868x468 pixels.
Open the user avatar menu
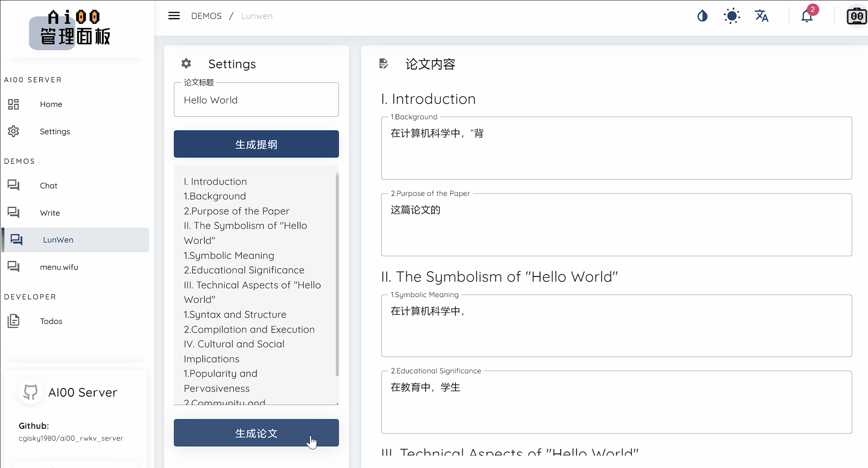click(857, 17)
